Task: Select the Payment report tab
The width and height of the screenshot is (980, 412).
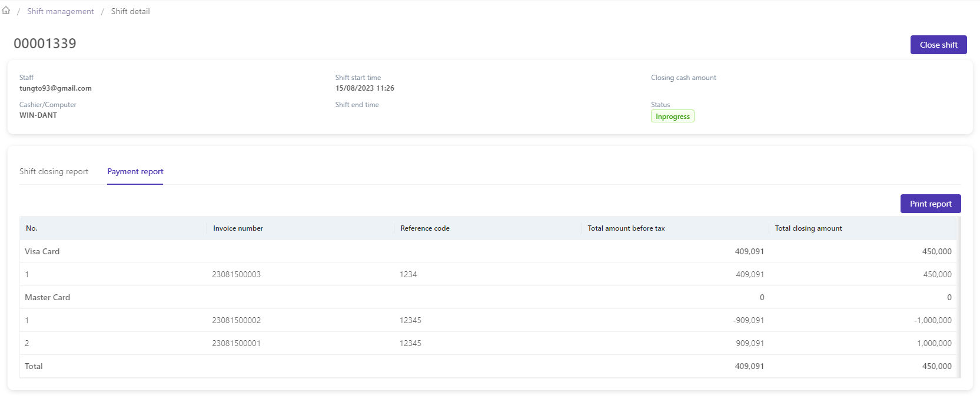Action: pos(135,171)
